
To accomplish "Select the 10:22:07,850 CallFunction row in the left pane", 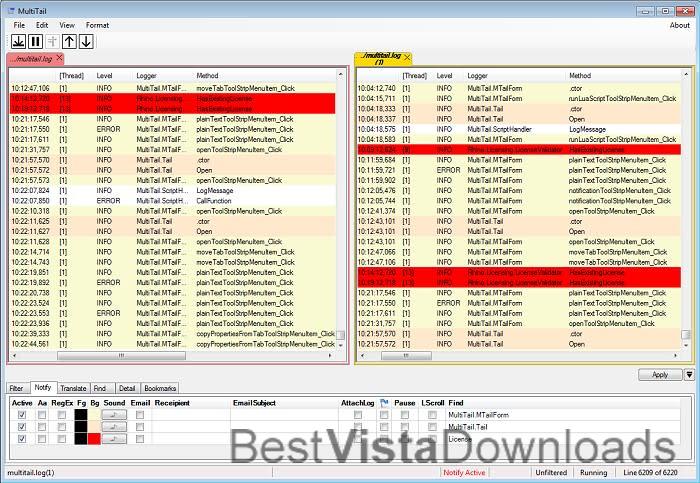I will pos(172,201).
